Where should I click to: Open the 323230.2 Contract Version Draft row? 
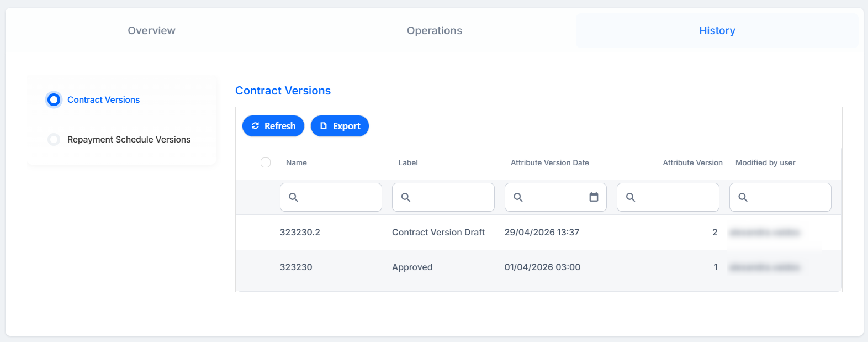point(539,233)
